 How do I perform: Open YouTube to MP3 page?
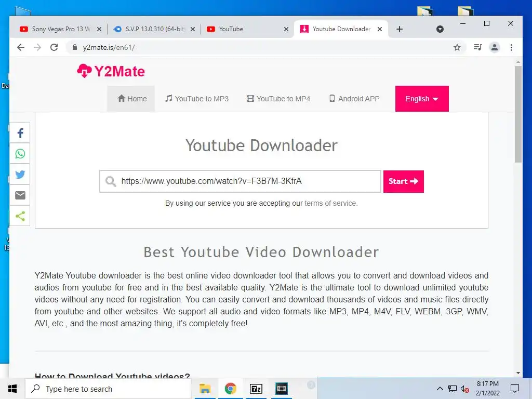click(197, 99)
